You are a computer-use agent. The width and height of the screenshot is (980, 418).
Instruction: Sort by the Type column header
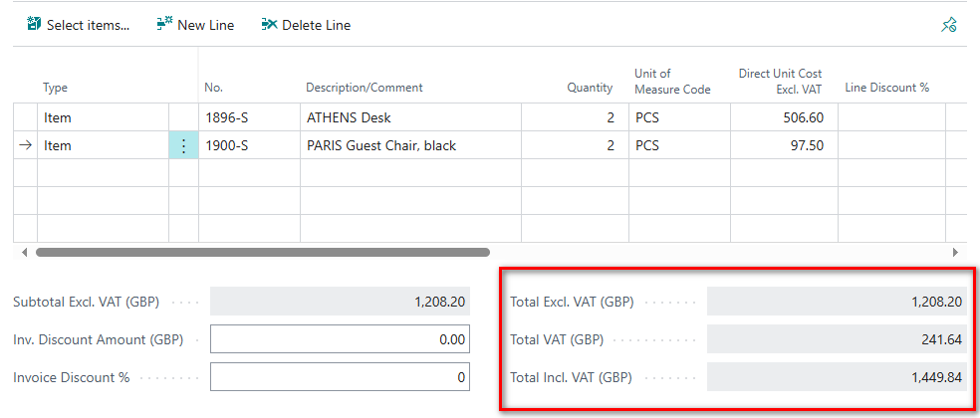(56, 88)
